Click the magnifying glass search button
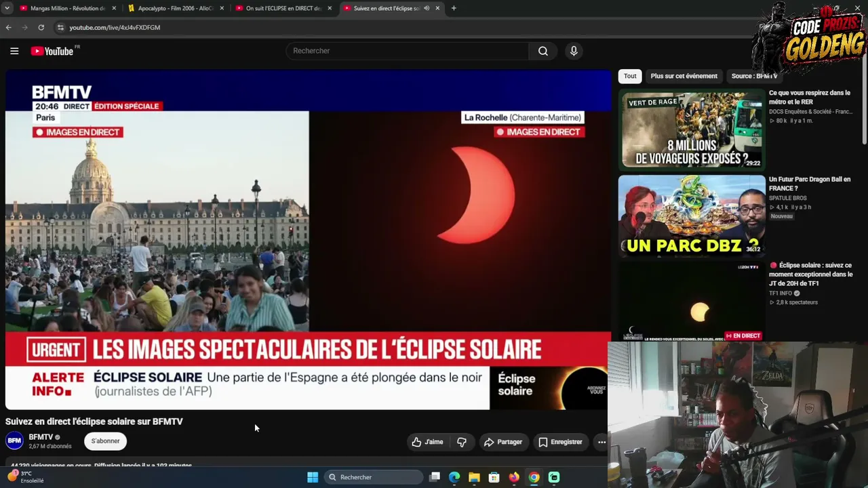868x488 pixels. [x=543, y=51]
